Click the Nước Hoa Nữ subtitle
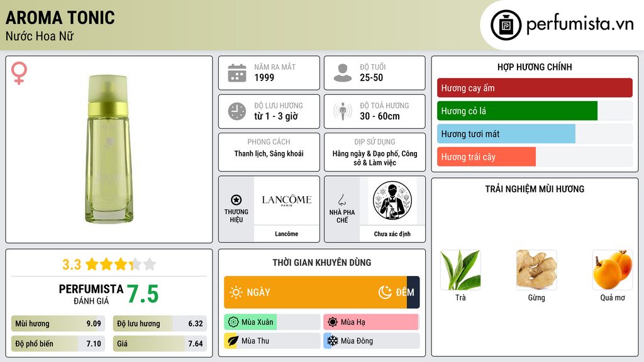644x362 pixels. (40, 36)
